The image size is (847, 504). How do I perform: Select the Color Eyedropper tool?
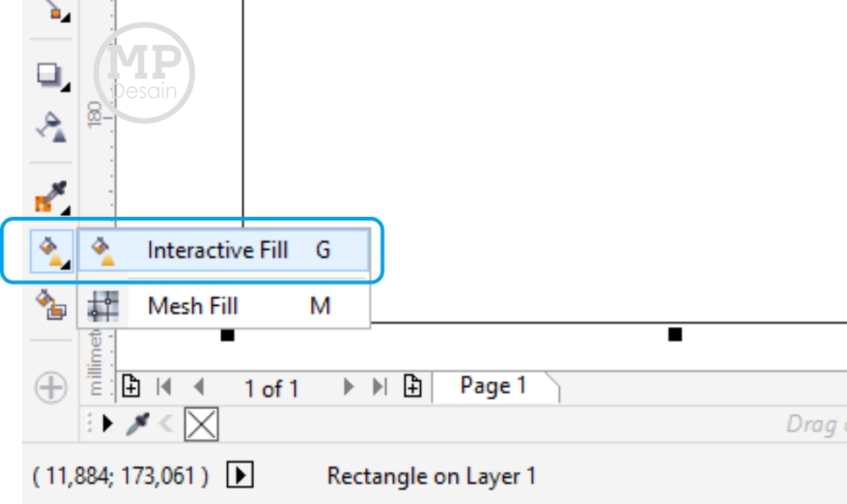[x=52, y=197]
